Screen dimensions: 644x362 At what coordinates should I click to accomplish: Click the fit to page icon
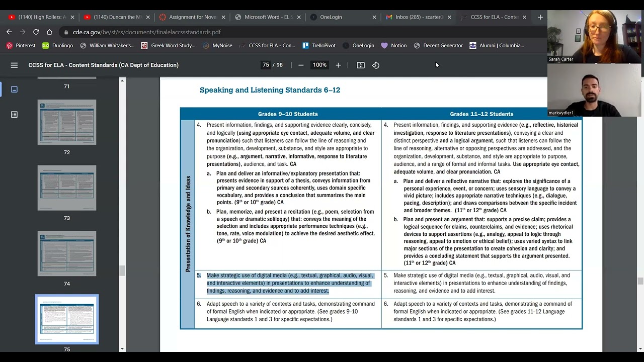(361, 65)
